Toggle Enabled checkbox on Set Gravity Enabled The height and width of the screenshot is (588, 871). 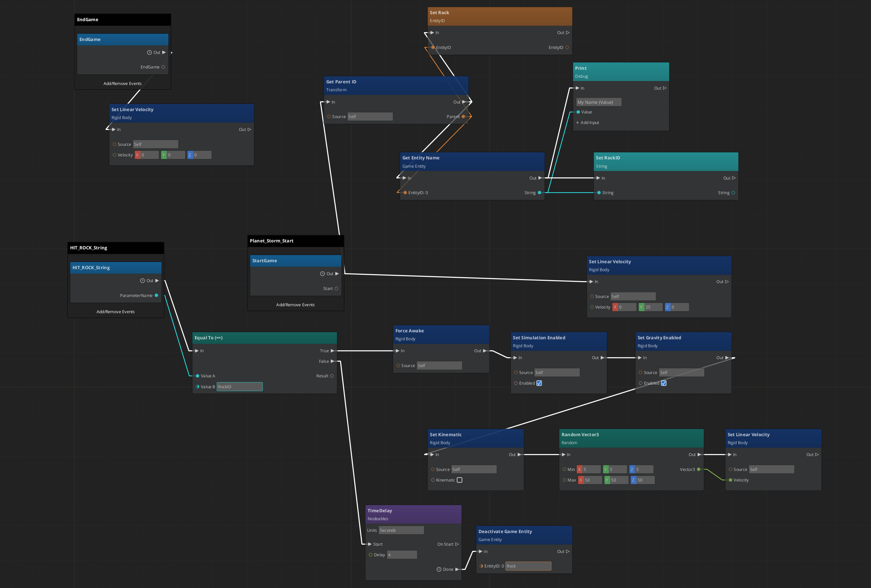click(664, 383)
